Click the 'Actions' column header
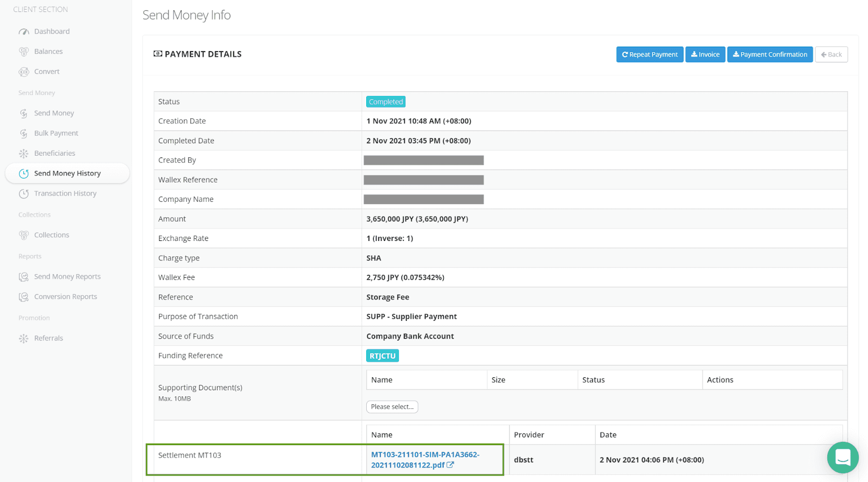Viewport: 868px width, 482px height. (x=720, y=380)
